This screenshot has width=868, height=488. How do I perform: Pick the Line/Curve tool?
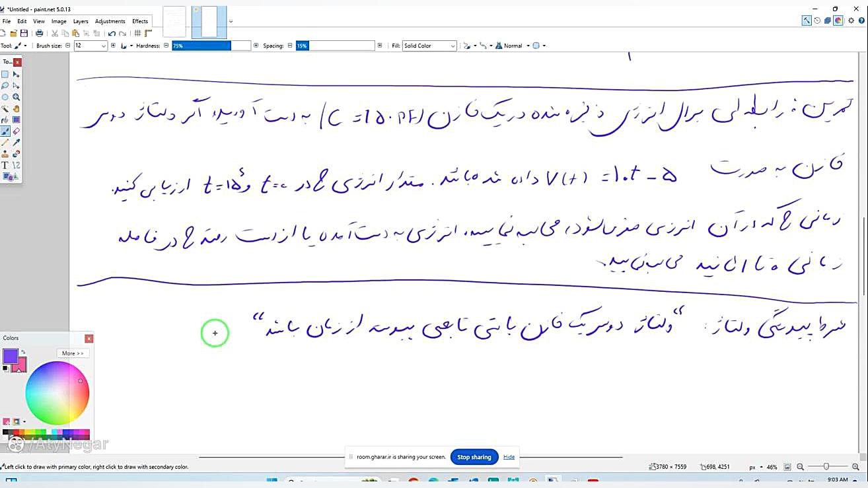point(17,164)
